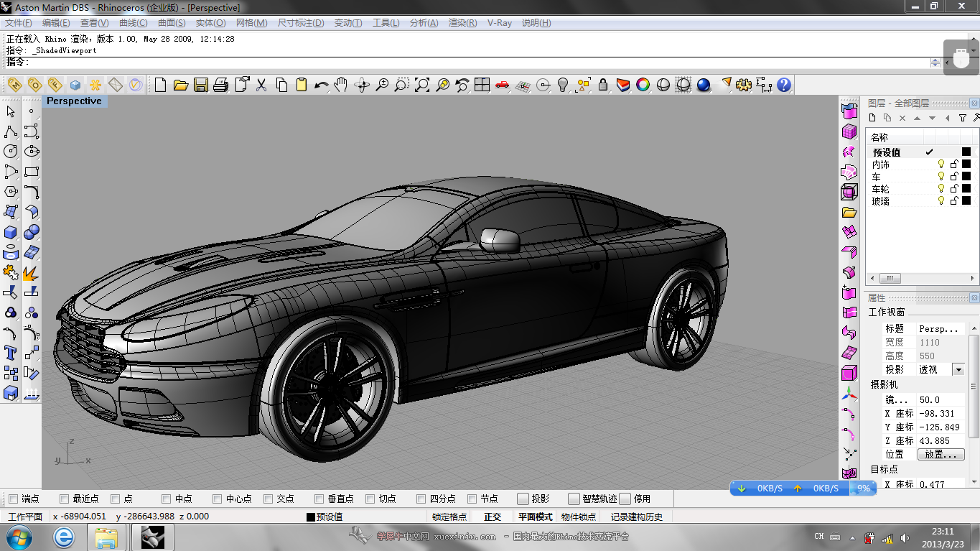Click the Undo arrow icon
Screen dimensions: 980x551
click(x=322, y=85)
